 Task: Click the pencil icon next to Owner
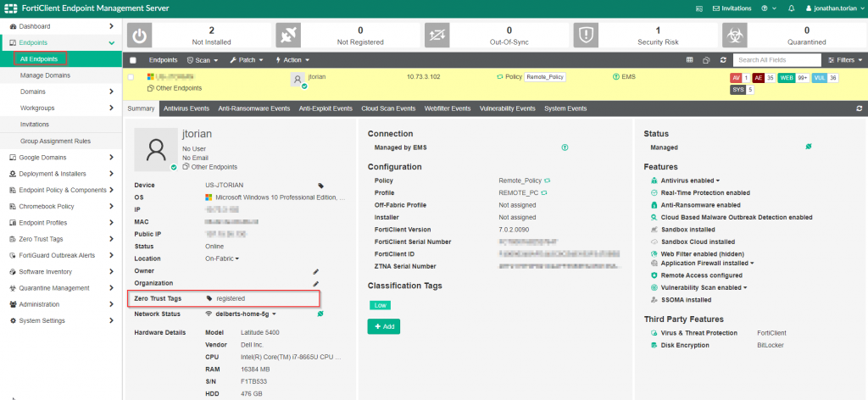coord(315,271)
